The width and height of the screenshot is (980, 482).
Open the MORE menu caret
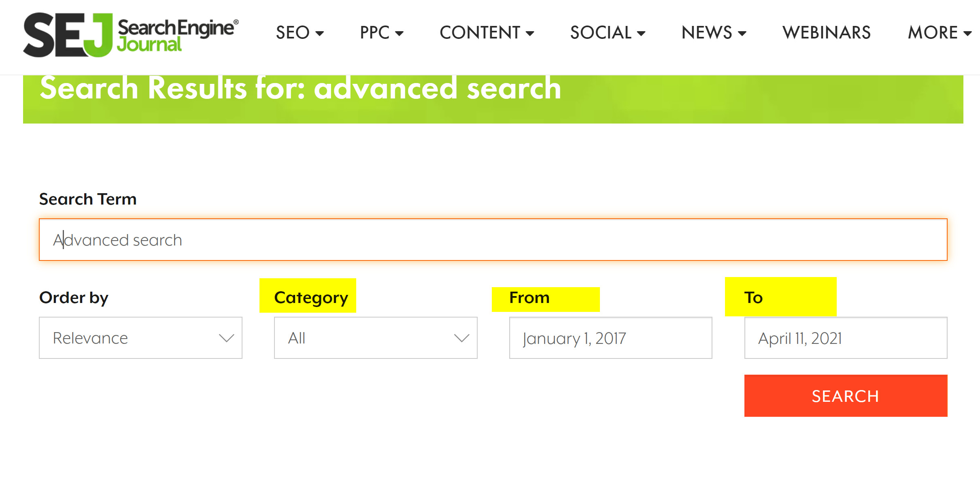tap(968, 34)
